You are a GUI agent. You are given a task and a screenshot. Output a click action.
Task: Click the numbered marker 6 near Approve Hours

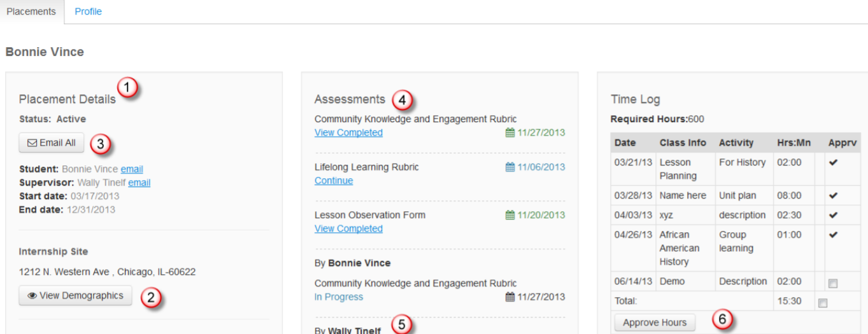click(722, 319)
